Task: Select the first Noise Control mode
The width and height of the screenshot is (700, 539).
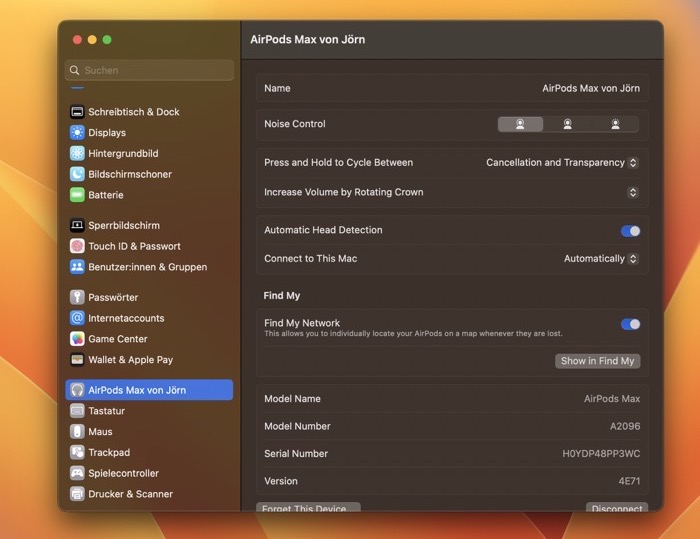Action: pyautogui.click(x=520, y=124)
